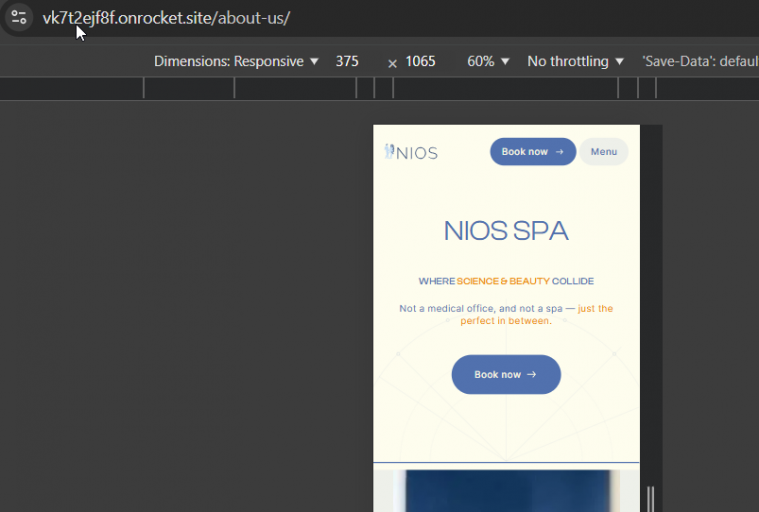This screenshot has height=512, width=759.
Task: Click the blue image below the hero section
Action: [x=506, y=491]
